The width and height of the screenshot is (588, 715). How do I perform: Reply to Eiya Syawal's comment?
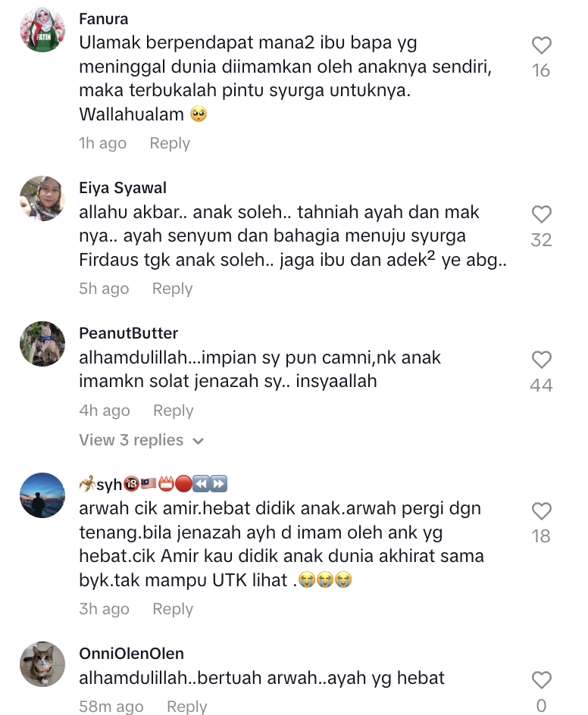pyautogui.click(x=173, y=289)
